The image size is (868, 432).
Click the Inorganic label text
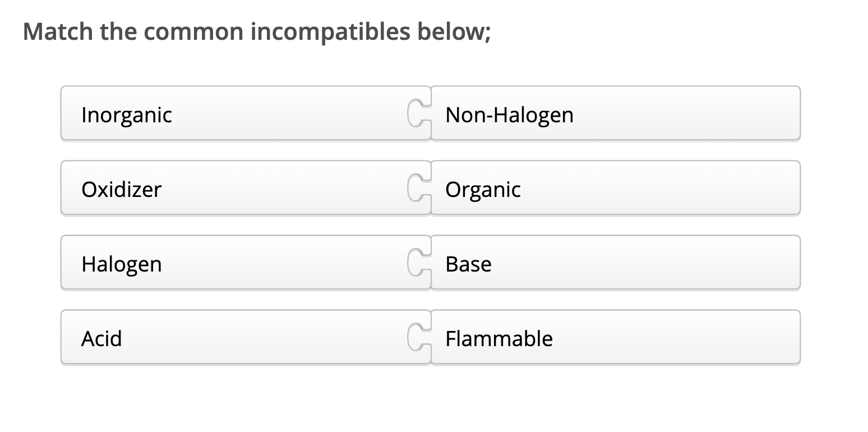click(x=127, y=114)
